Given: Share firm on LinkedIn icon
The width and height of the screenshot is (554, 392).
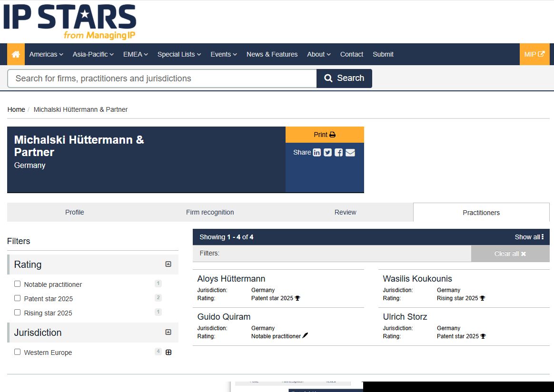Looking at the screenshot, I should click(x=317, y=153).
